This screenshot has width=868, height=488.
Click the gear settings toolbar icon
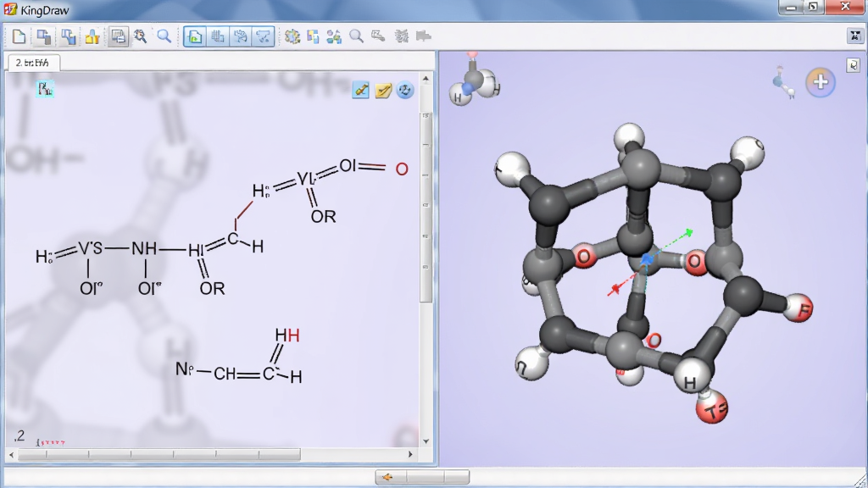coord(292,36)
